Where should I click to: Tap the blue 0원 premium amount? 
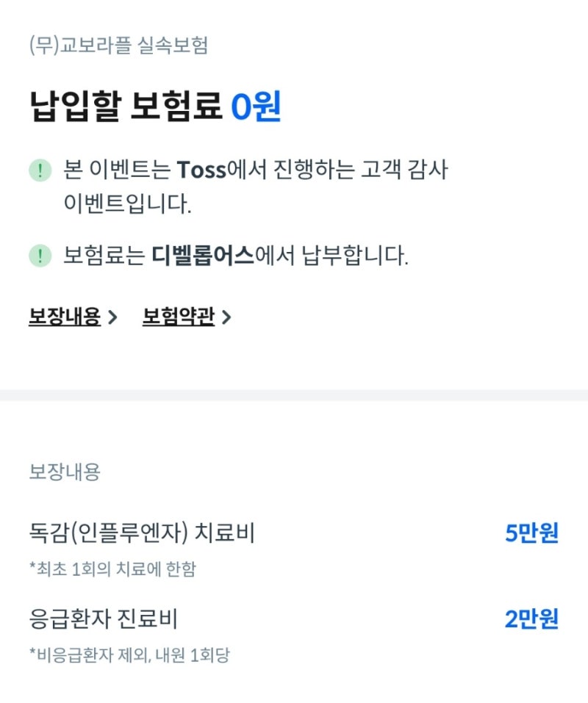click(256, 107)
